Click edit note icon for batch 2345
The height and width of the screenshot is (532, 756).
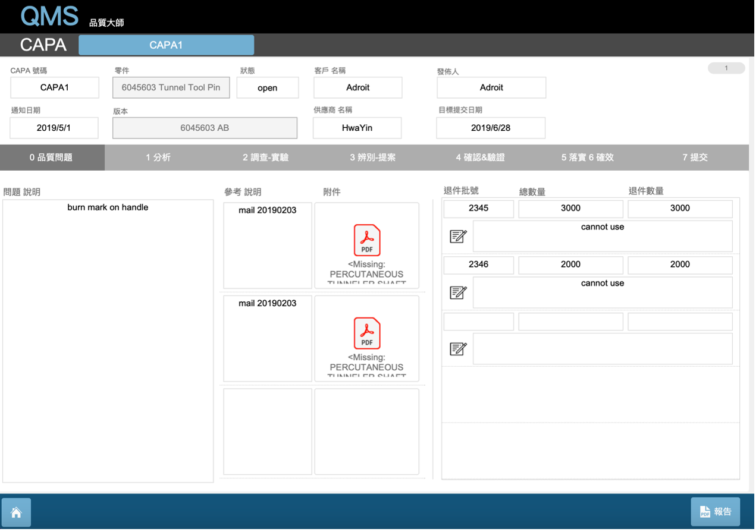(x=458, y=237)
